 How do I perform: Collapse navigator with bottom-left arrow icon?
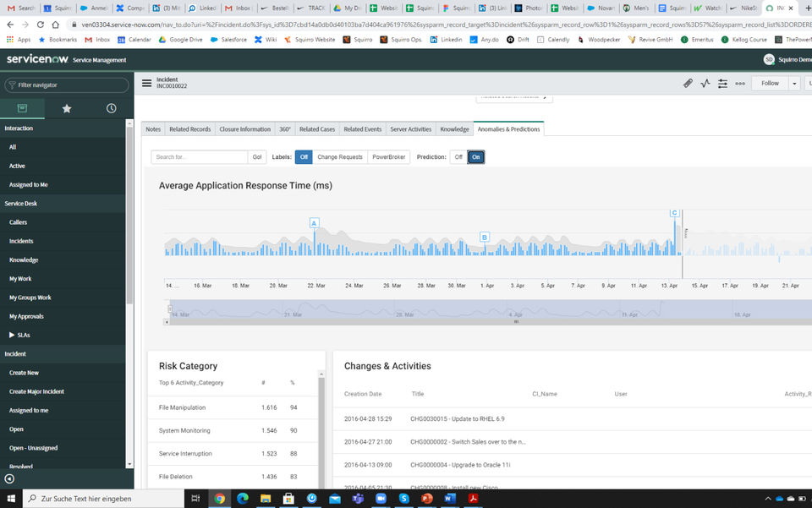click(9, 478)
